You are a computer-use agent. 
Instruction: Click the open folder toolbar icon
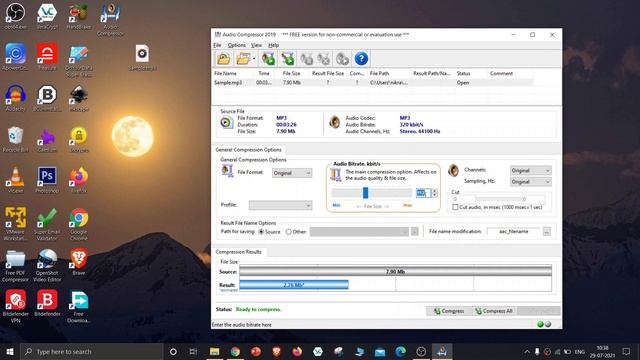click(243, 59)
